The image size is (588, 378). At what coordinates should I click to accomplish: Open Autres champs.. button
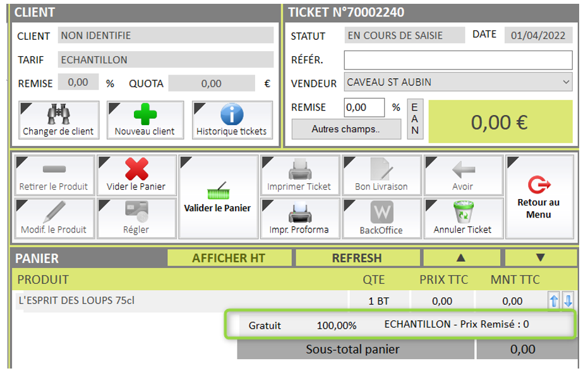(x=345, y=129)
